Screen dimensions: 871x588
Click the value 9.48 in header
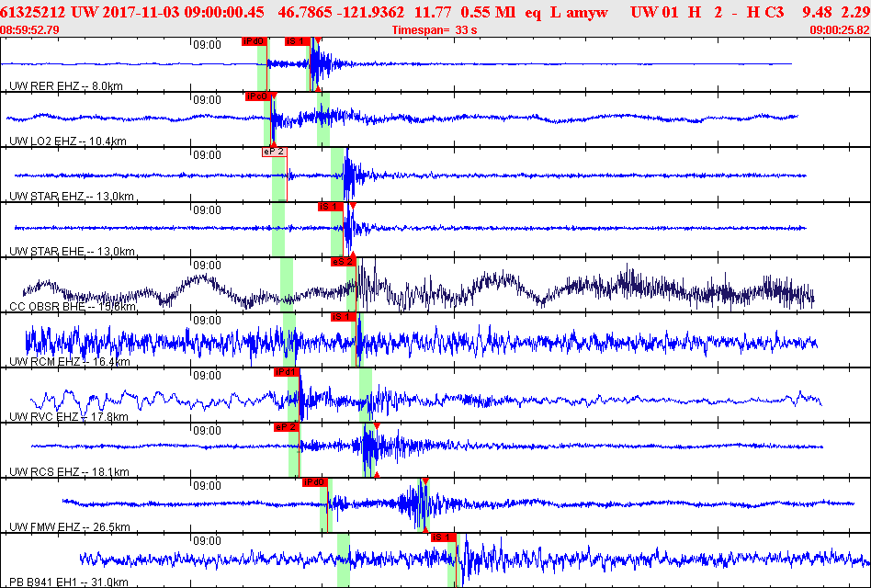[x=817, y=12]
